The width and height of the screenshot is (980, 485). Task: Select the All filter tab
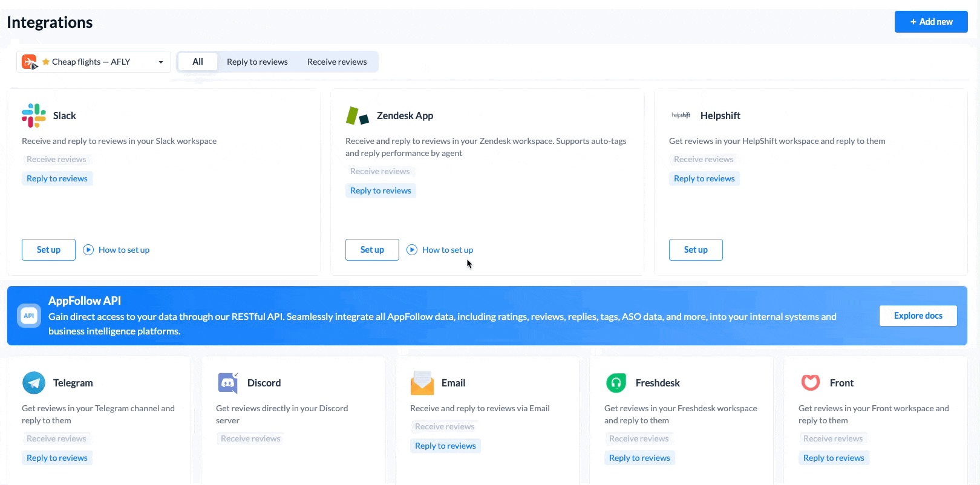click(198, 62)
